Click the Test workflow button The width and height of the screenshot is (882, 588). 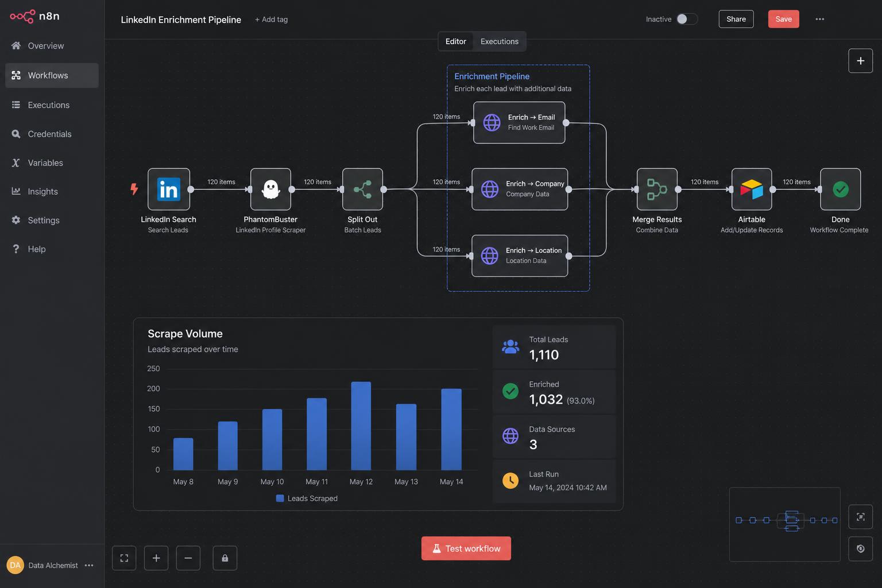pyautogui.click(x=466, y=548)
